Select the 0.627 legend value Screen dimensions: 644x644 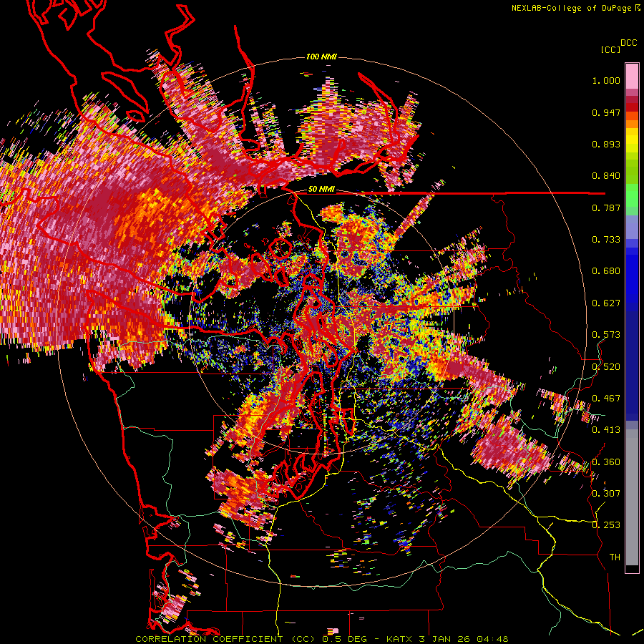[x=606, y=303]
